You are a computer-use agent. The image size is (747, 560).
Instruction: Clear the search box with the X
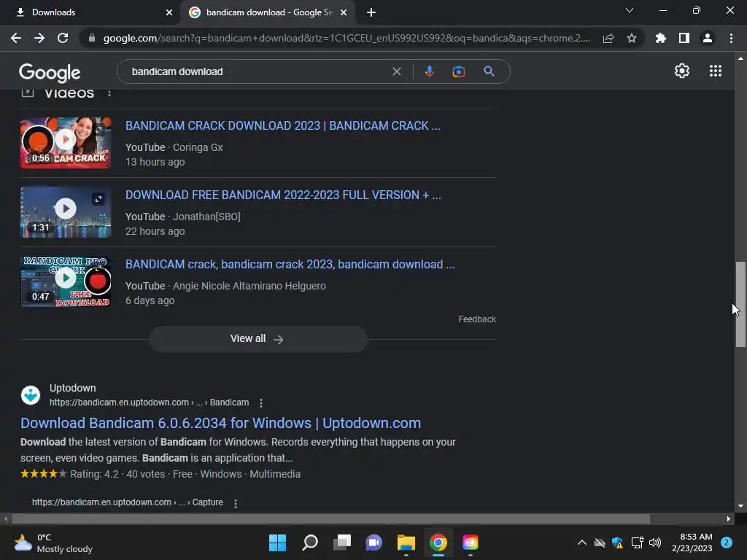[x=396, y=71]
